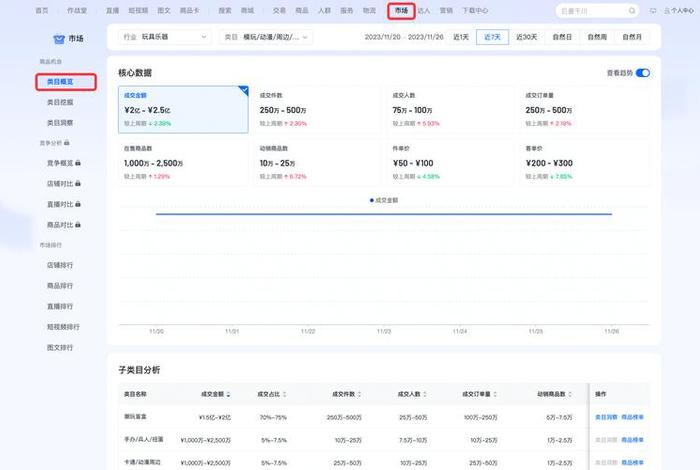700x470 pixels.
Task: Open the 类目 模玩/动漫/周边 dropdown
Action: point(266,37)
